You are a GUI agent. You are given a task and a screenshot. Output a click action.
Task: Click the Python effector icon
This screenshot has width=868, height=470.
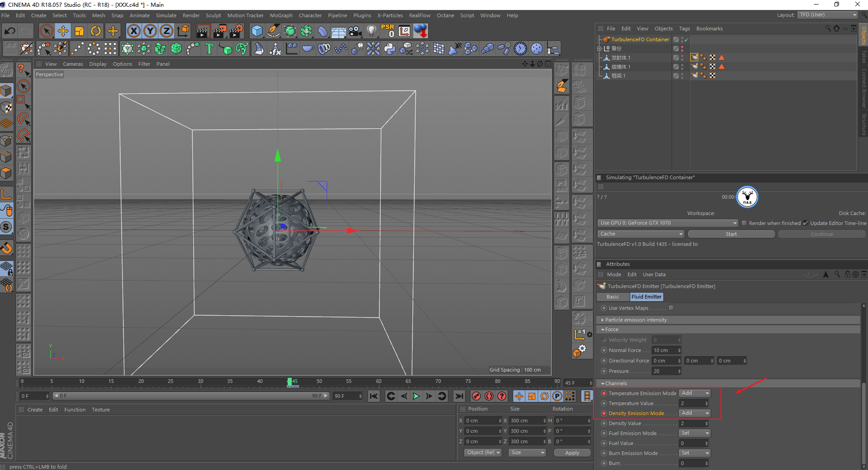pyautogui.click(x=390, y=49)
